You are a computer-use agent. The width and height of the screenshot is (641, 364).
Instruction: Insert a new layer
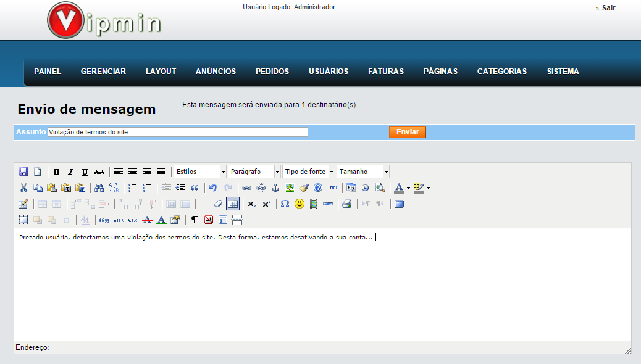pyautogui.click(x=23, y=220)
